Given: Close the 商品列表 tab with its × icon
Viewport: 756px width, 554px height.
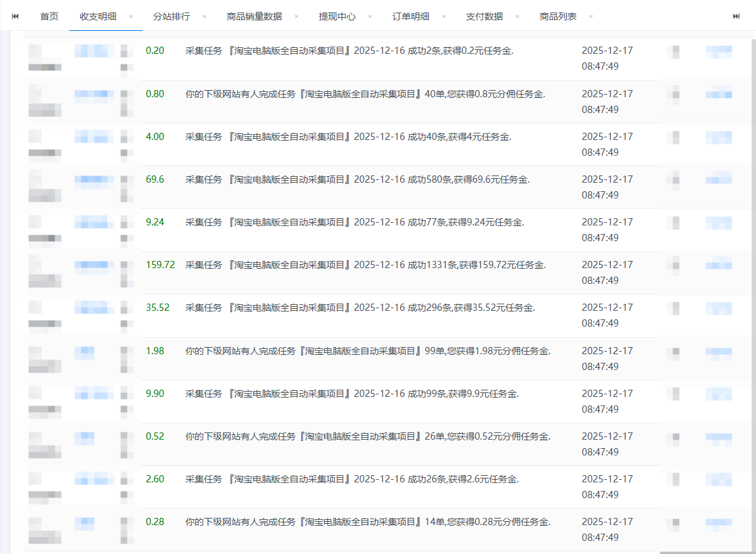Looking at the screenshot, I should pos(590,16).
